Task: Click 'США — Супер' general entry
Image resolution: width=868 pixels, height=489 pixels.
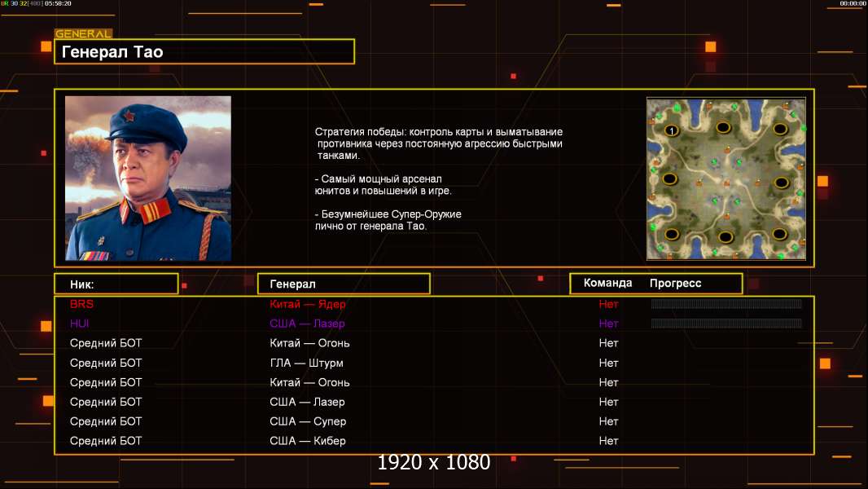Action: (308, 421)
